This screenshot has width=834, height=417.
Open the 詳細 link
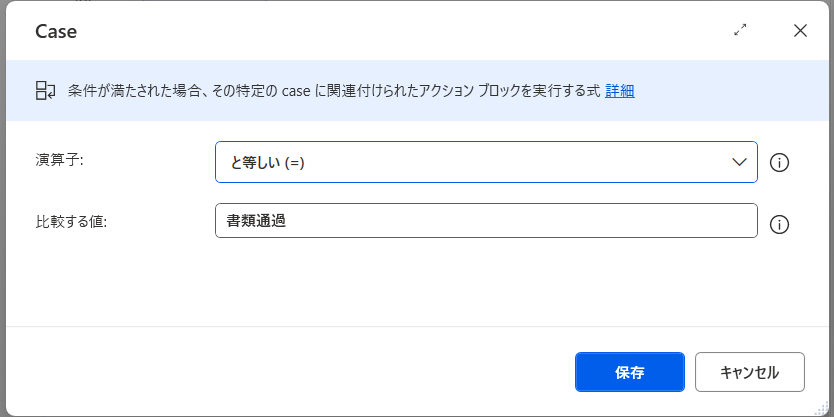click(620, 91)
